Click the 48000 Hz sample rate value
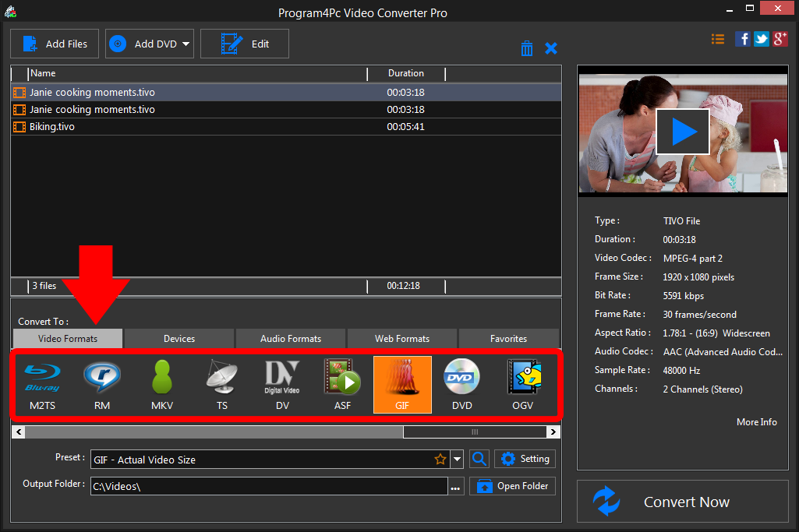Image resolution: width=799 pixels, height=532 pixels. pos(681,371)
